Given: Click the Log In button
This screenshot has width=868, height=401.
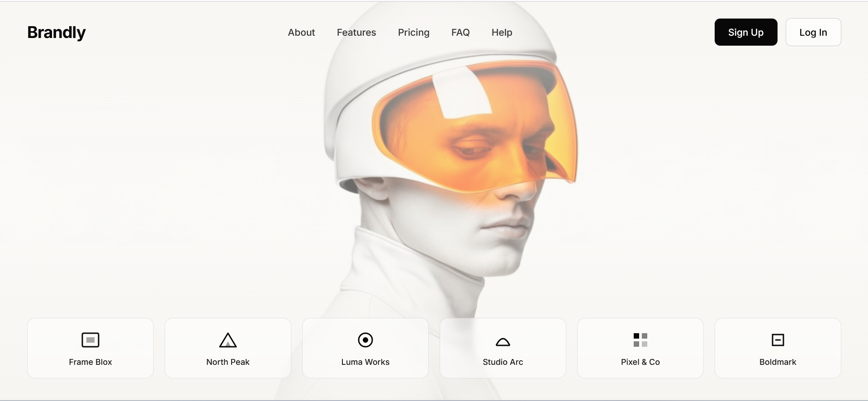Looking at the screenshot, I should [x=813, y=32].
